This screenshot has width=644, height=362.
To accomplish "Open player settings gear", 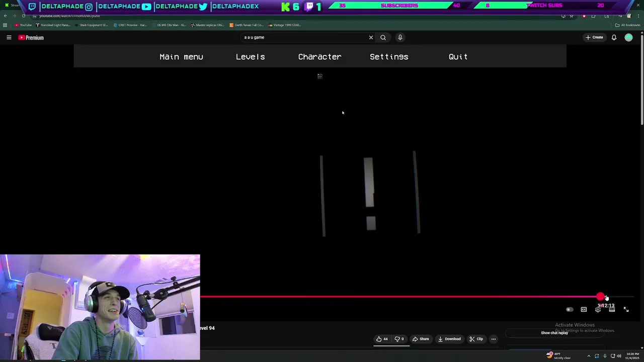I will click(598, 310).
